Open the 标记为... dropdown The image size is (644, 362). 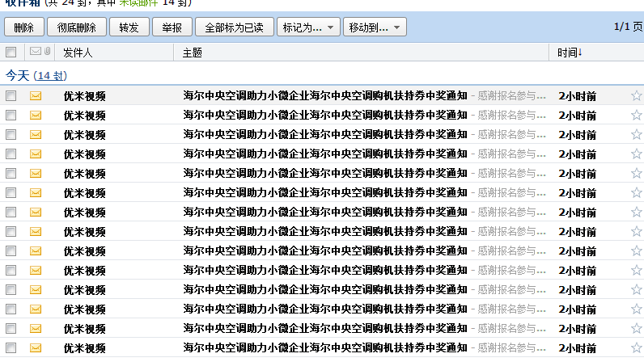point(308,27)
